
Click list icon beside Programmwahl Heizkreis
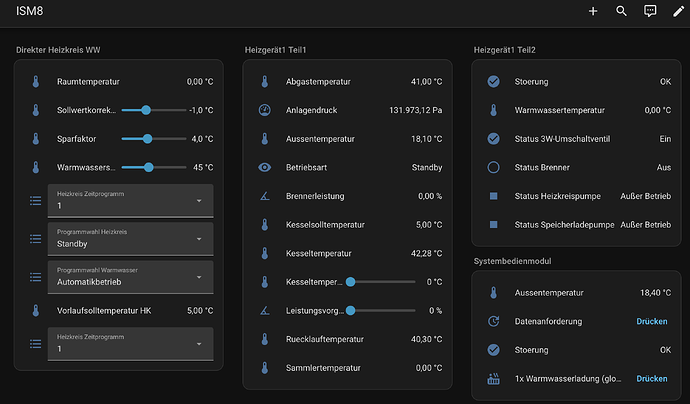[36, 239]
